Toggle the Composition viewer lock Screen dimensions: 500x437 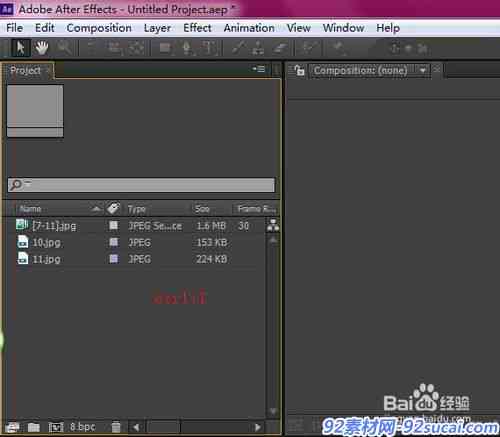(299, 70)
